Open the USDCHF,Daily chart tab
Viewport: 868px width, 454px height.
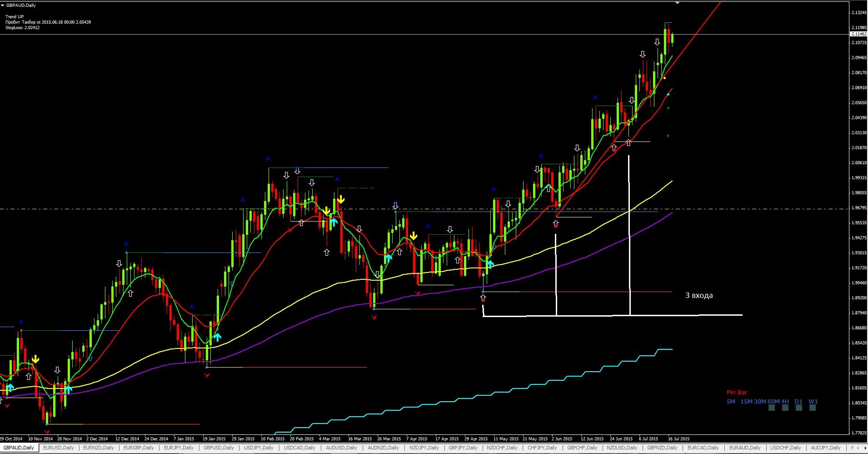[786, 448]
